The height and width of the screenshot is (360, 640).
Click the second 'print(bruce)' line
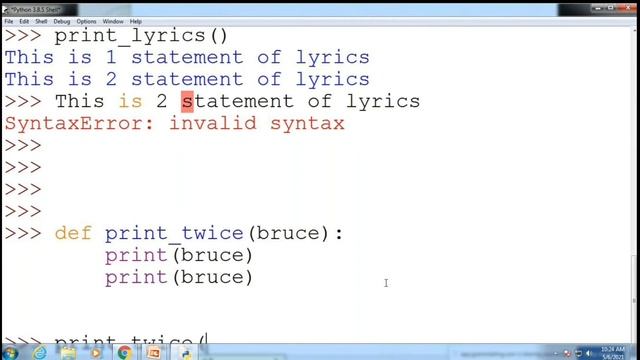179,278
